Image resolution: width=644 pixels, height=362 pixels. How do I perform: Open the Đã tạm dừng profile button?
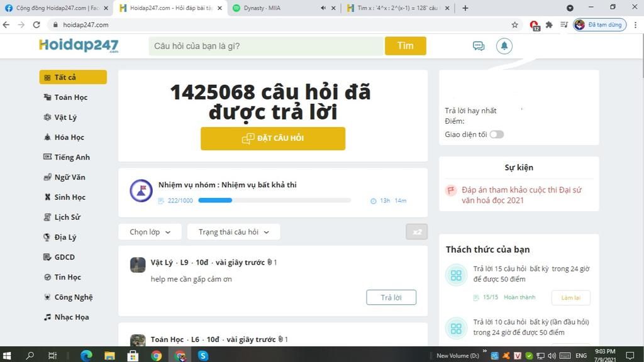click(x=599, y=25)
